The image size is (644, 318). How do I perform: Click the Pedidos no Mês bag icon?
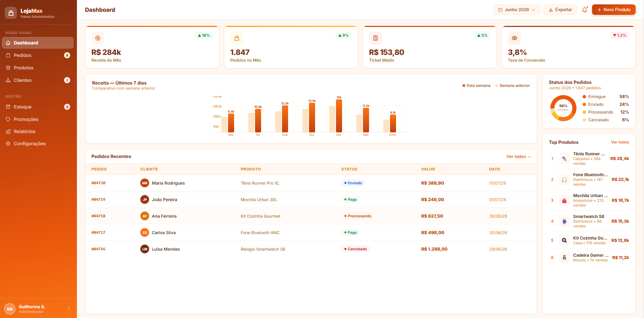click(237, 38)
